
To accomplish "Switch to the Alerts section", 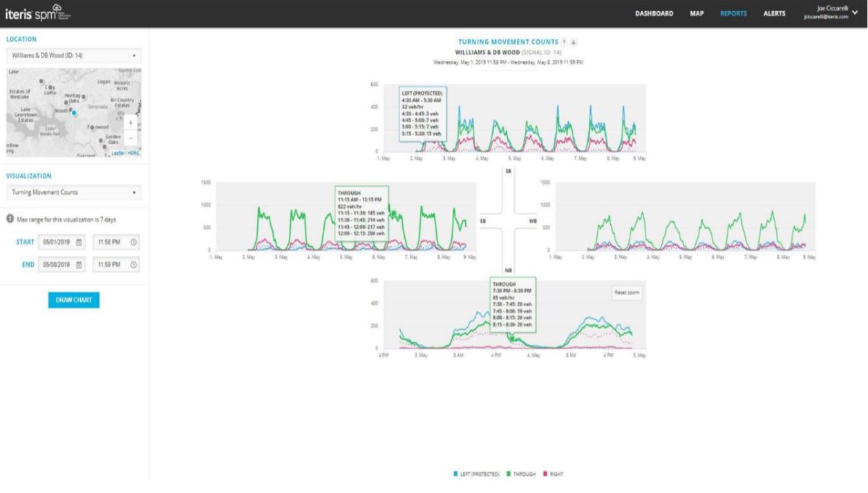I will click(774, 14).
